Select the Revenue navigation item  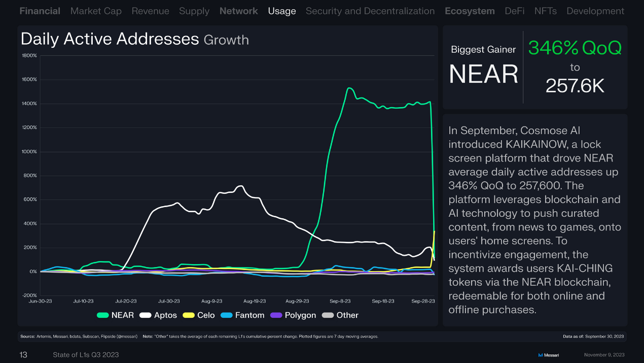[x=150, y=11]
